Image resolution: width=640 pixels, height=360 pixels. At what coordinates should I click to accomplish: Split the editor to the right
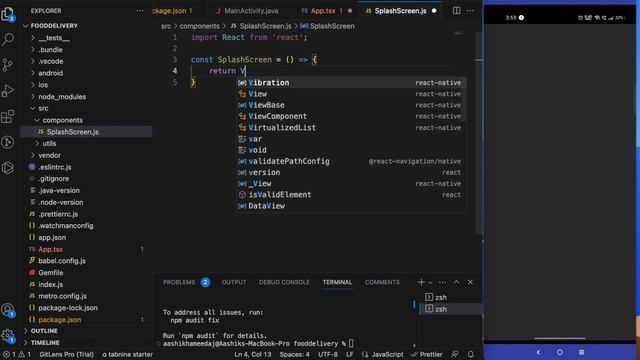click(x=456, y=11)
